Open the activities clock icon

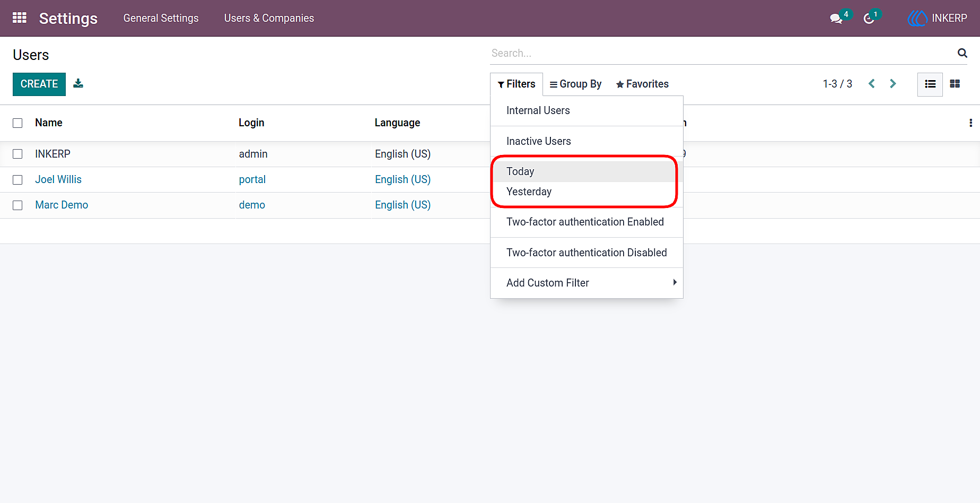click(869, 19)
